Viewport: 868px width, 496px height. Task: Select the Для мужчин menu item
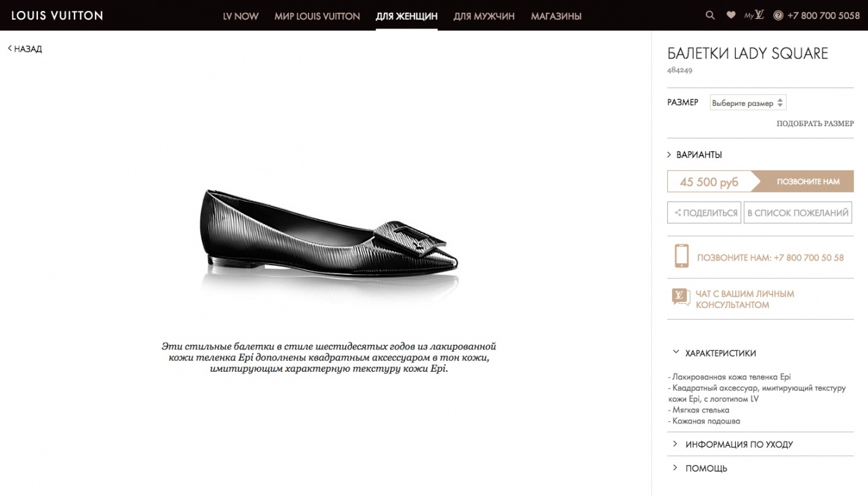pyautogui.click(x=484, y=16)
